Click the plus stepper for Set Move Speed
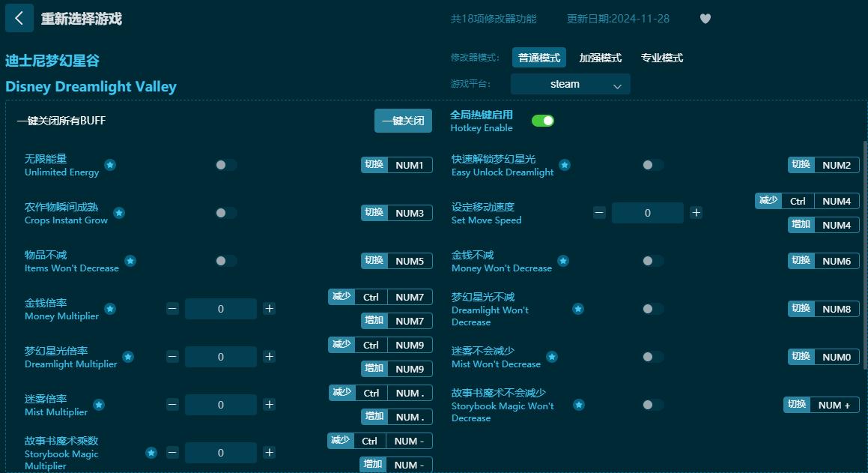The image size is (868, 473). pos(696,212)
